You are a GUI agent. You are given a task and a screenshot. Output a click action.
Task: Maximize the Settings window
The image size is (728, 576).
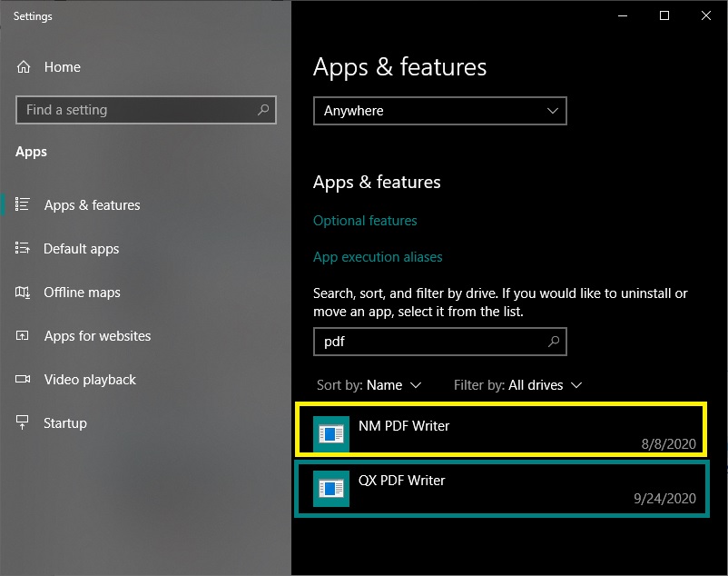(x=664, y=15)
